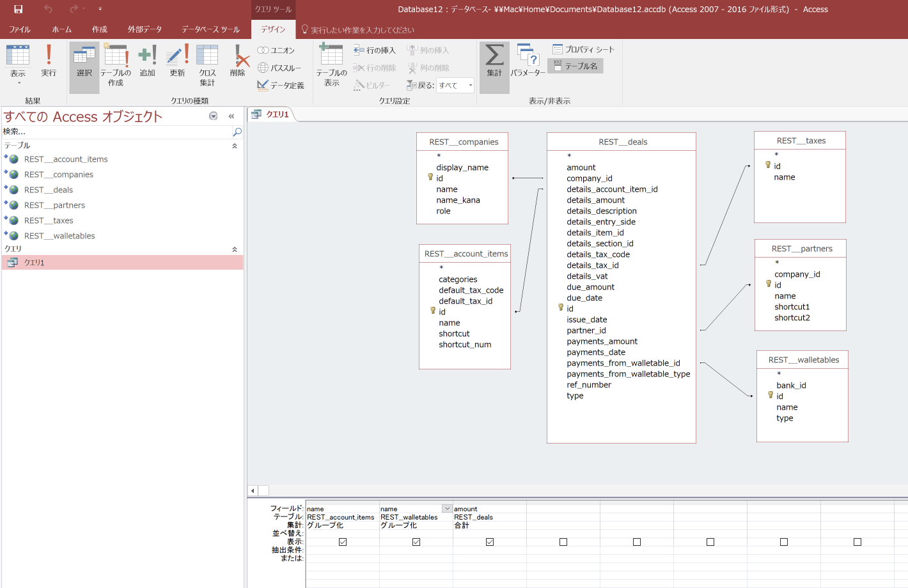Hide the REST__account_items name column via its checkbox

click(x=342, y=541)
